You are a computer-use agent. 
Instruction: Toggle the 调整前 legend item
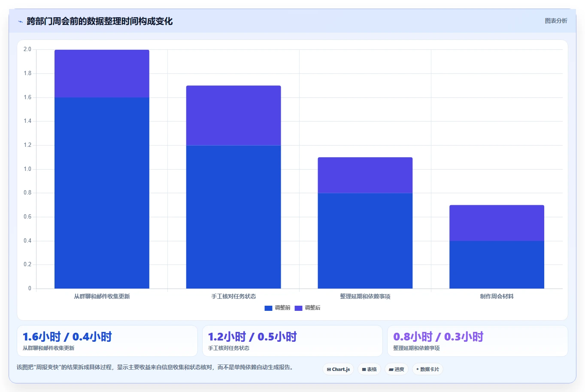[277, 308]
